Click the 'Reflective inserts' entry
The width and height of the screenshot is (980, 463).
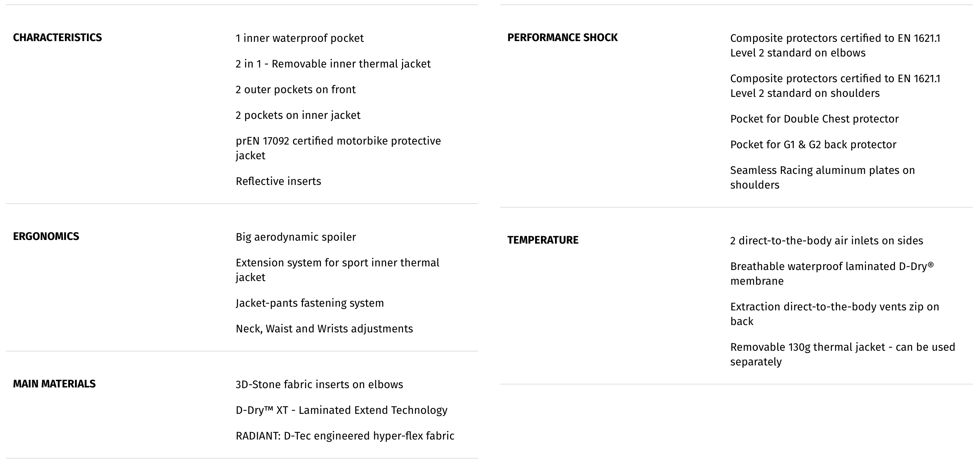(278, 181)
